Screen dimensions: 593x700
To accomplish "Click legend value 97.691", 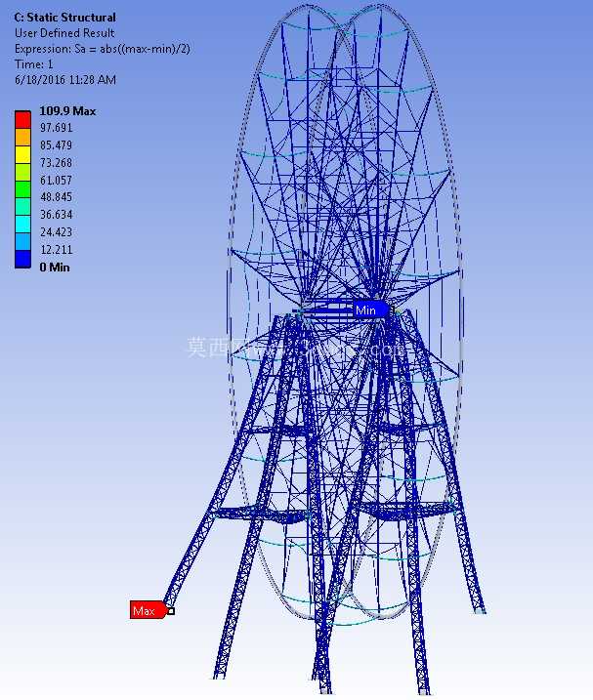I will tap(56, 128).
